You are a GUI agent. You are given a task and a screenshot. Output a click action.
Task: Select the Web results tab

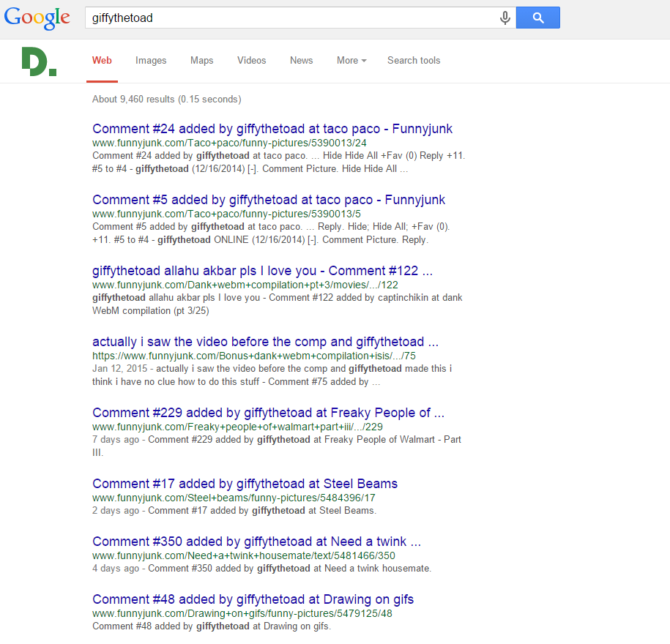[102, 61]
